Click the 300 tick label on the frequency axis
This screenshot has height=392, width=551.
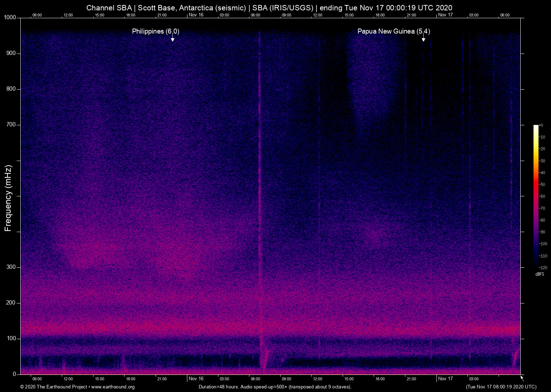click(x=11, y=267)
